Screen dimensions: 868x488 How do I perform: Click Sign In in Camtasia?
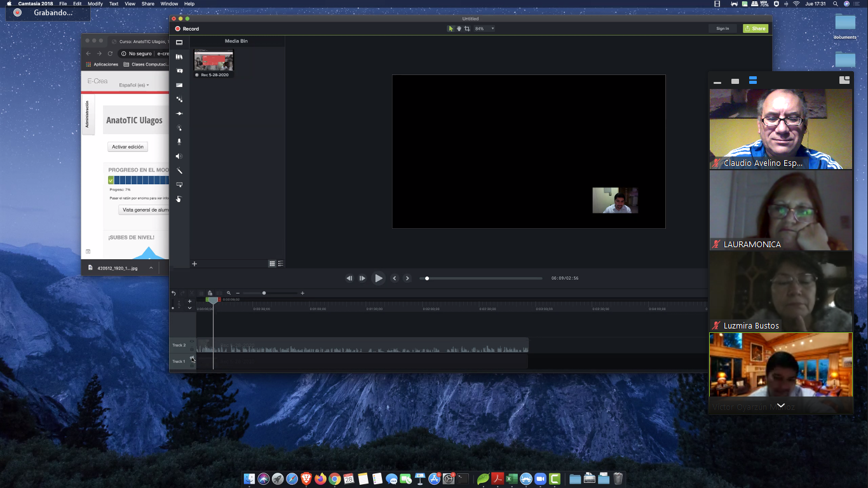pos(722,29)
